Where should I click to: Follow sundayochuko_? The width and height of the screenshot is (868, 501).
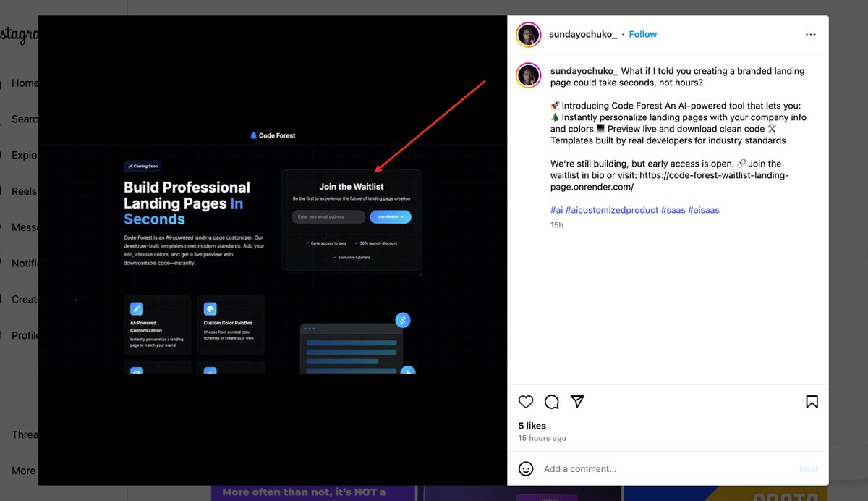point(643,34)
